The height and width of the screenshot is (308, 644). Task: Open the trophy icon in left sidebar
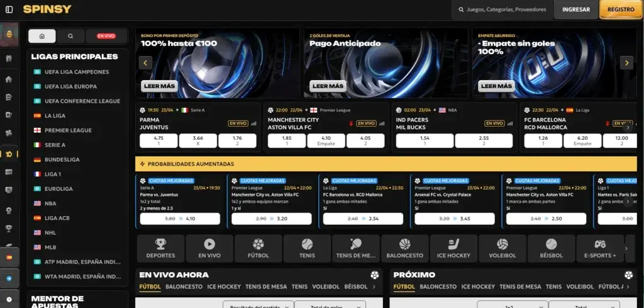[9, 229]
